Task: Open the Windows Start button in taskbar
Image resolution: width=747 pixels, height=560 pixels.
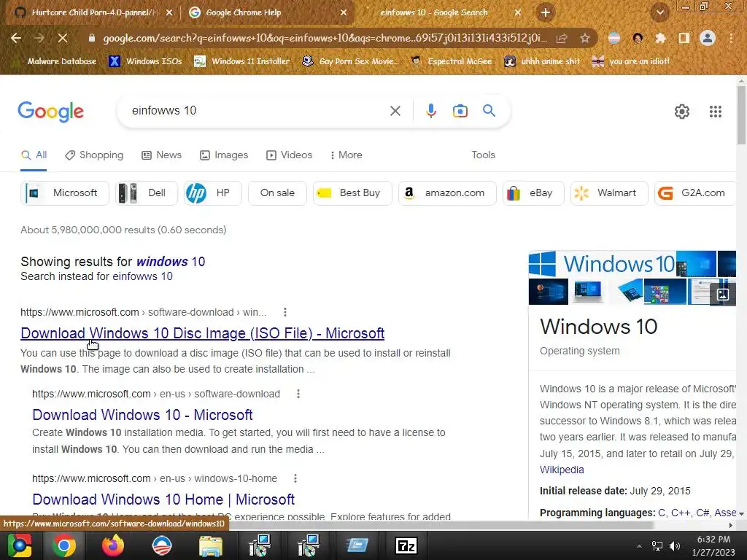Action: click(x=20, y=545)
